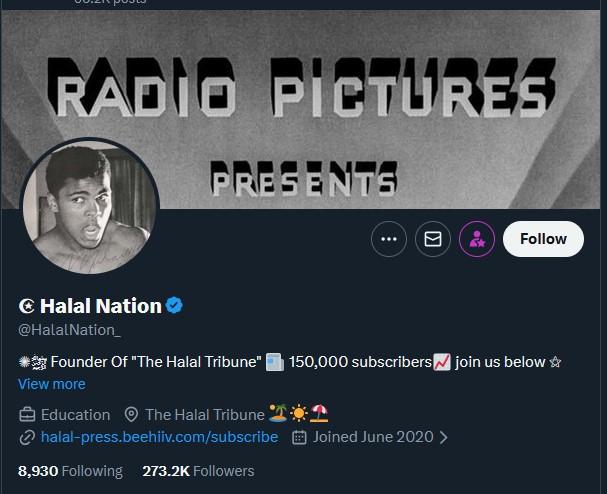Click the Halal Nation display name

coord(100,305)
